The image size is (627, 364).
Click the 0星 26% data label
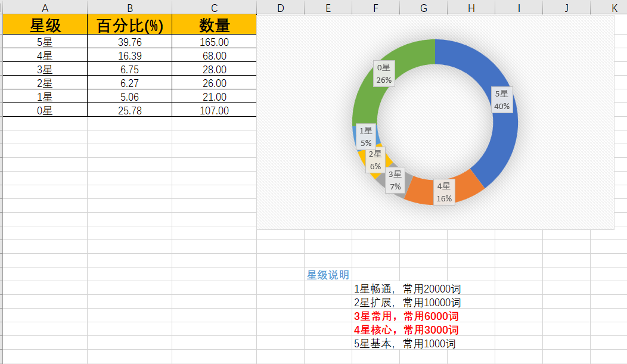pos(384,73)
